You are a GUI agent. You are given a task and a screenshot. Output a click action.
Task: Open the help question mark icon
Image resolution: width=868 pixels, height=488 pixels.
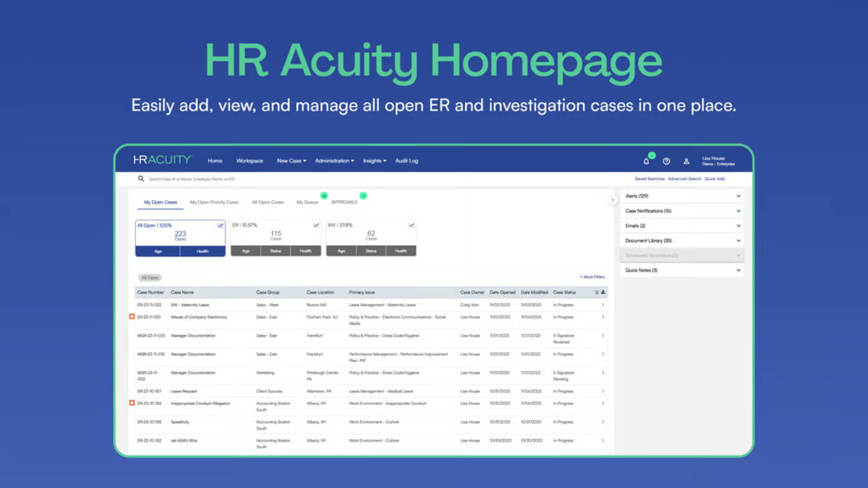667,161
